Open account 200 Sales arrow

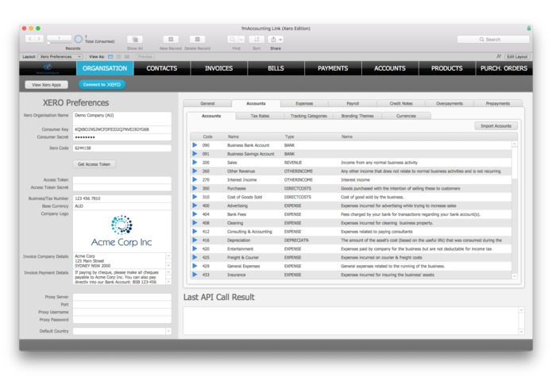[x=195, y=163]
